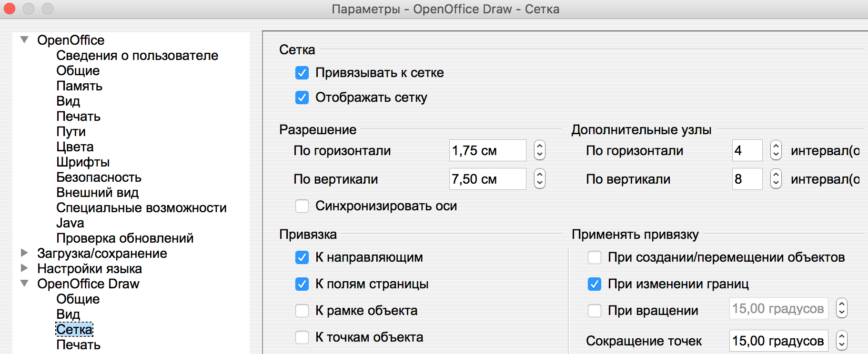868x354 pixels.
Task: Select Память in the options tree
Action: 80,86
